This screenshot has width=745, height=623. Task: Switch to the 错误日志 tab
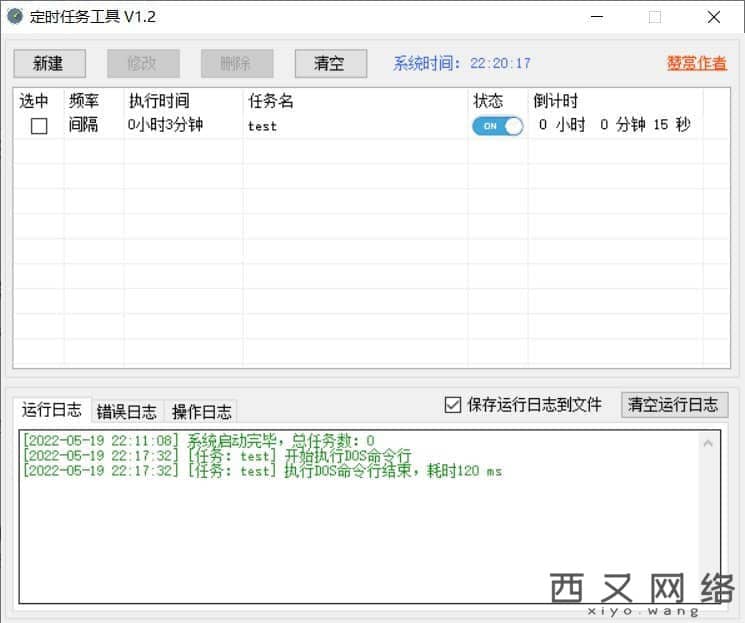pyautogui.click(x=127, y=411)
